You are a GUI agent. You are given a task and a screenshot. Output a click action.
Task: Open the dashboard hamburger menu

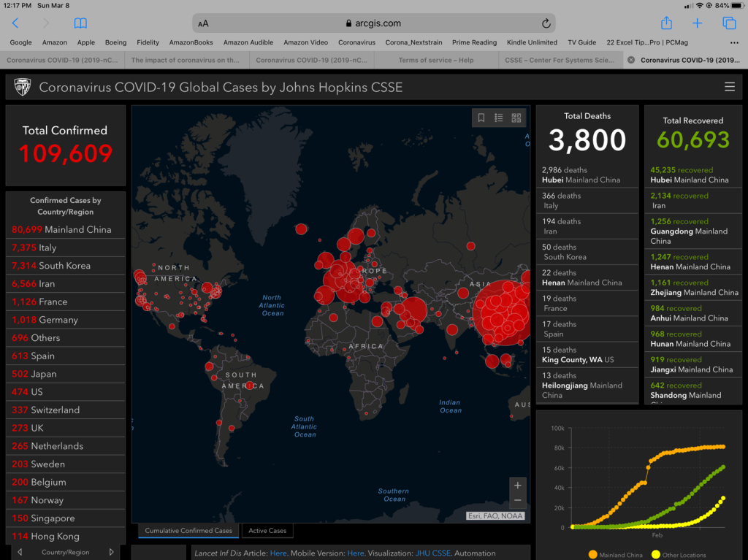[729, 87]
